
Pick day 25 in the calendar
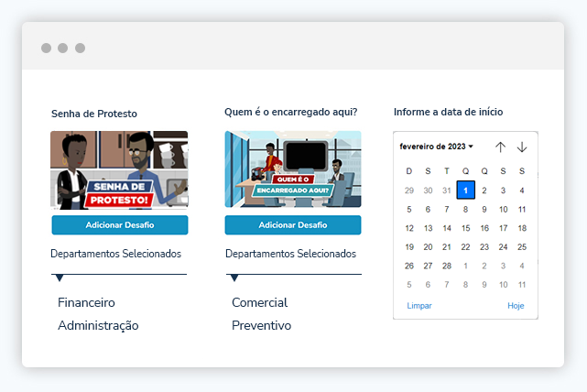[522, 247]
